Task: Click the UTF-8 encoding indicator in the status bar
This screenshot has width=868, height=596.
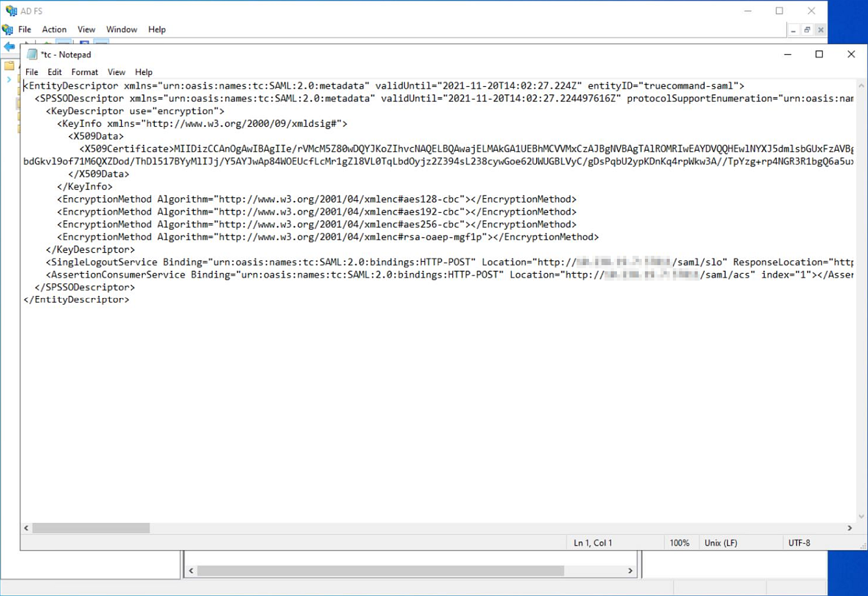Action: 800,543
